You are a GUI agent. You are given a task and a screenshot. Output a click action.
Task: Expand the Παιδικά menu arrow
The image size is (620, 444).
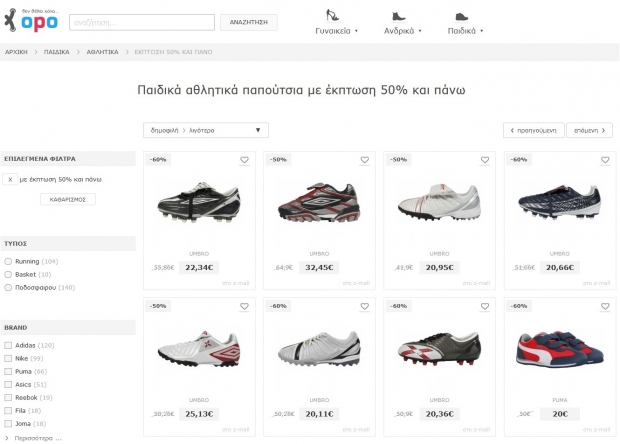click(482, 31)
